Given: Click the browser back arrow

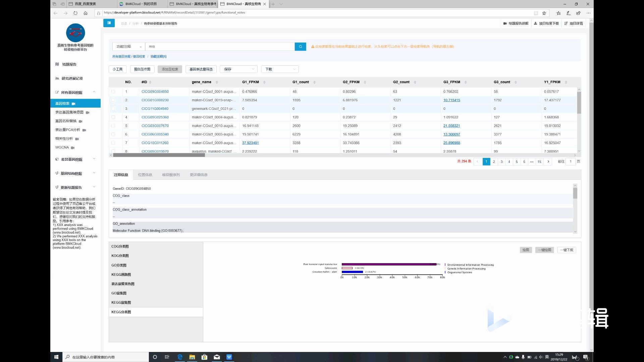Looking at the screenshot, I should 56,13.
